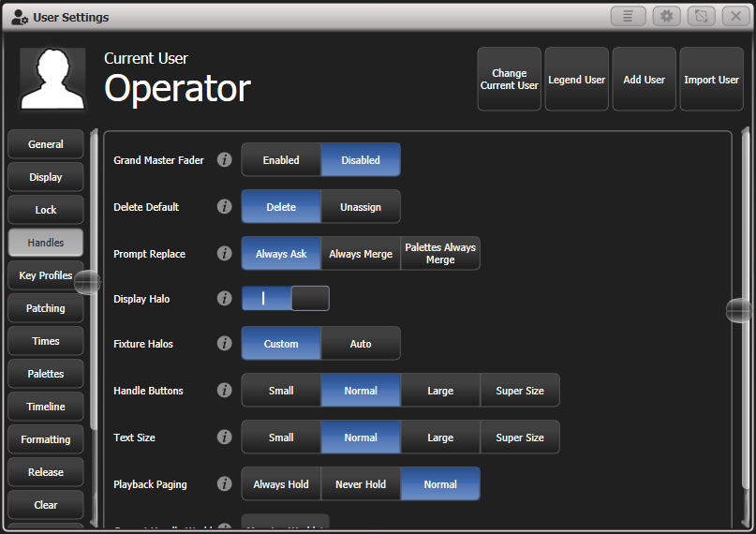Show info for Delete Default setting

224,206
